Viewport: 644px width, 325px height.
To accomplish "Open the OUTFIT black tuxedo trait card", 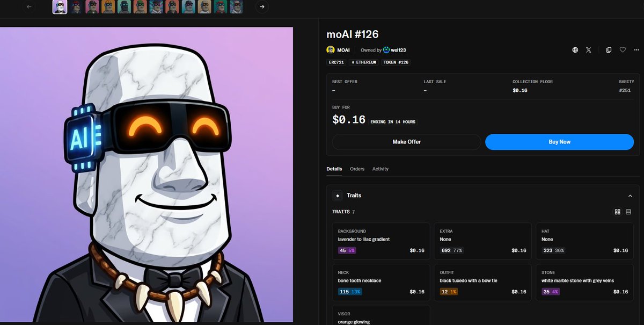I will pyautogui.click(x=482, y=283).
